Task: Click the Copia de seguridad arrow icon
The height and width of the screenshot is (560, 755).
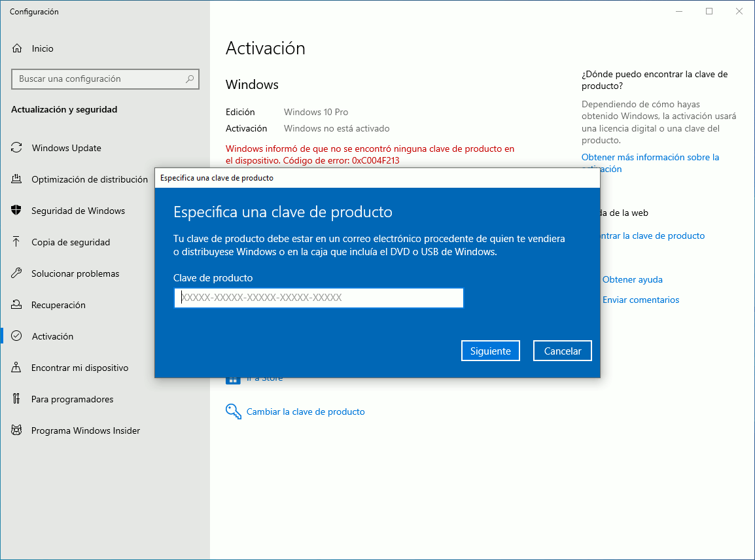Action: (x=17, y=242)
